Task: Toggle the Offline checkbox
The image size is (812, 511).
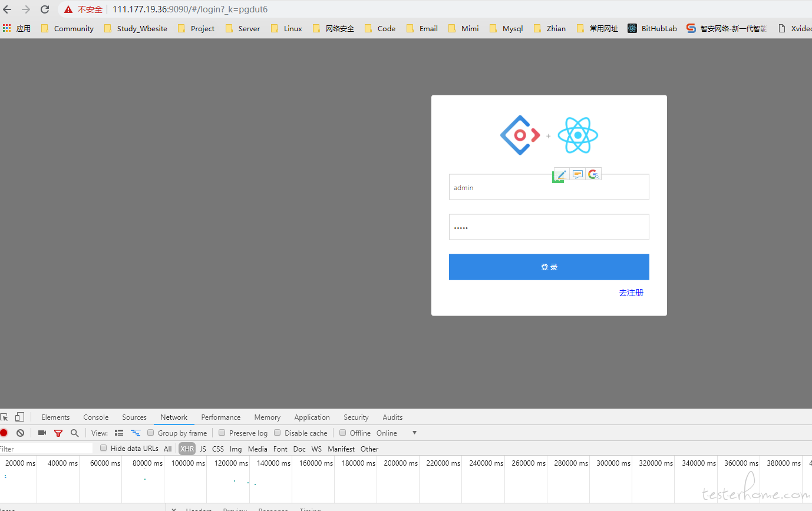Action: [343, 433]
